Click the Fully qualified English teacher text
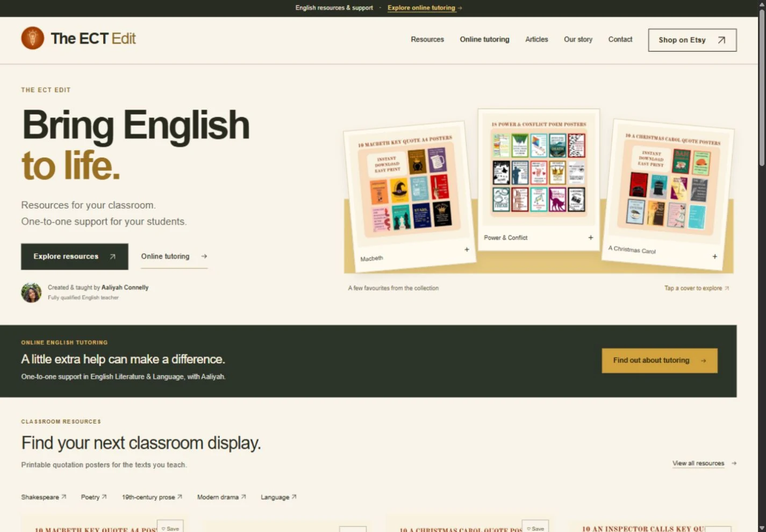The image size is (766, 532). (83, 298)
